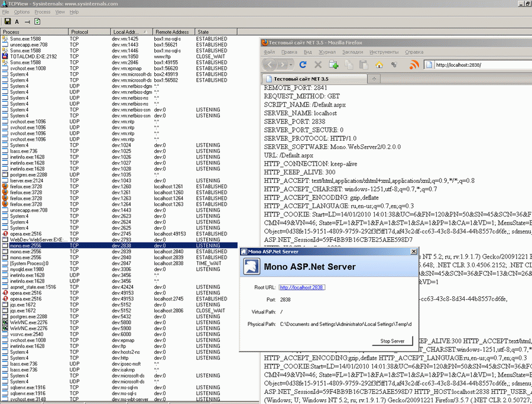Open the Help menu in TCPView

[74, 12]
